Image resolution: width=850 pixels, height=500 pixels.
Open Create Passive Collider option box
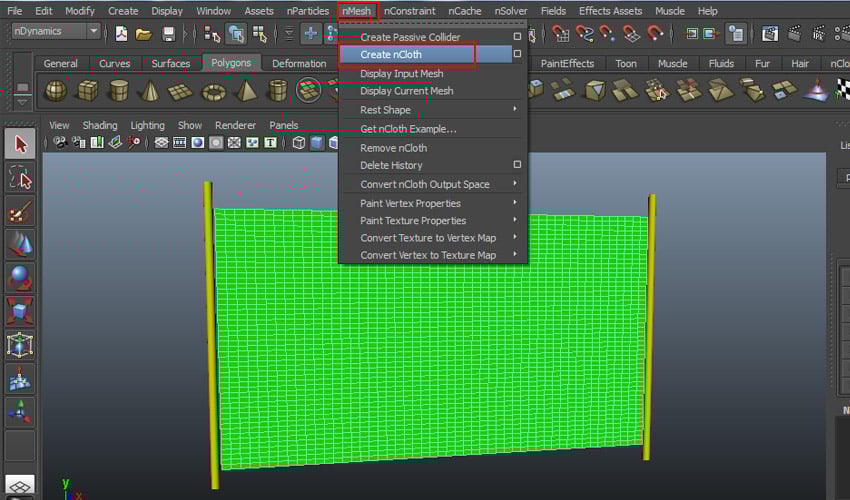point(517,36)
